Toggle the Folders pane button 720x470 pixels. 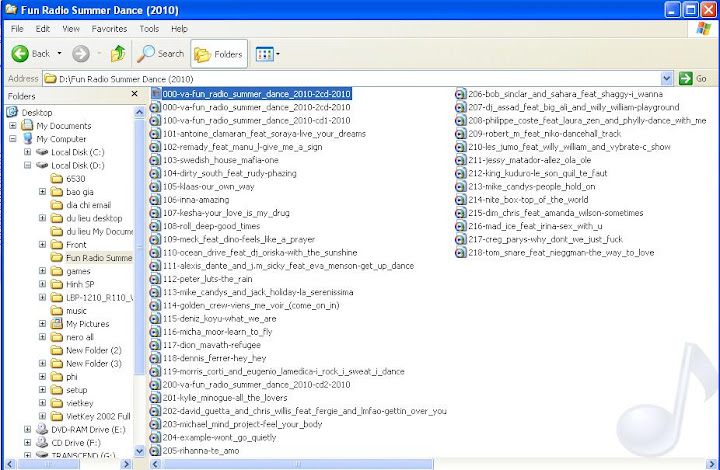219,54
